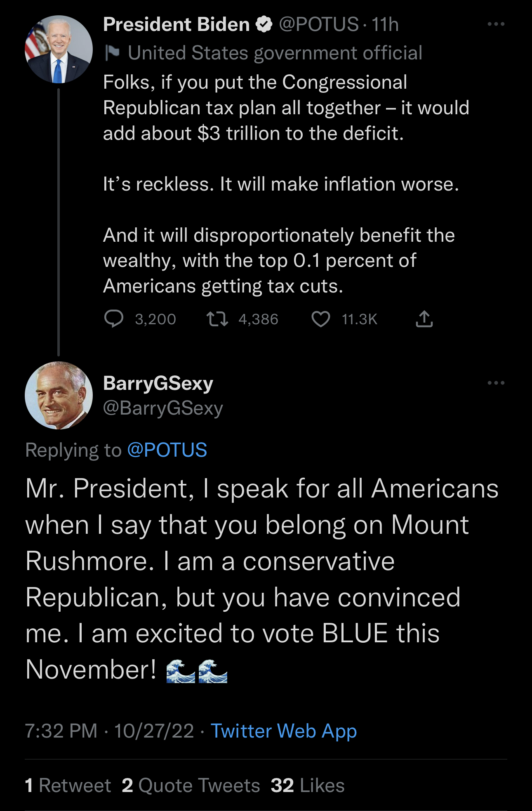Screen dimensions: 532x811
Task: Tap the verified badge next to President Biden
Action: click(264, 24)
